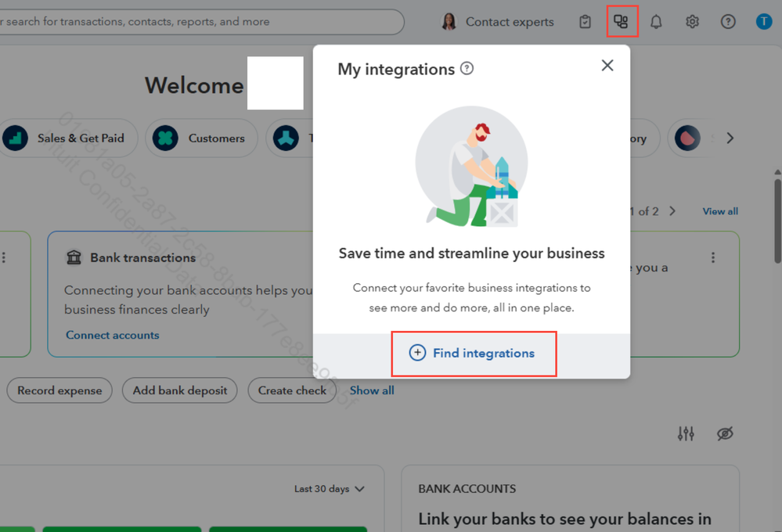Click the View all link

coord(720,211)
